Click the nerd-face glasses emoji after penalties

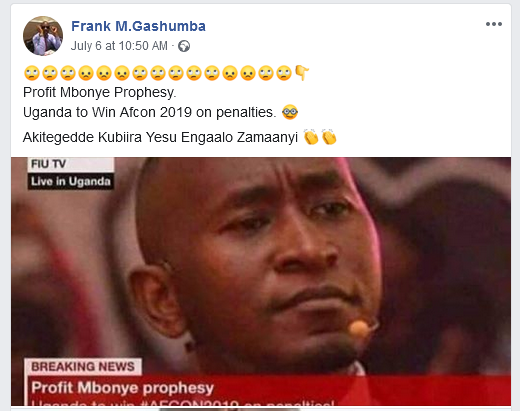[290, 112]
